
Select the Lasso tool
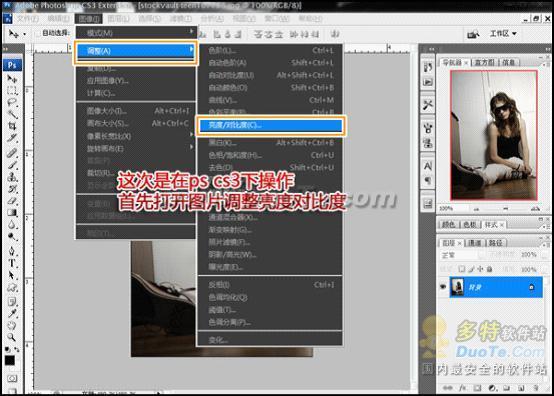(12, 102)
